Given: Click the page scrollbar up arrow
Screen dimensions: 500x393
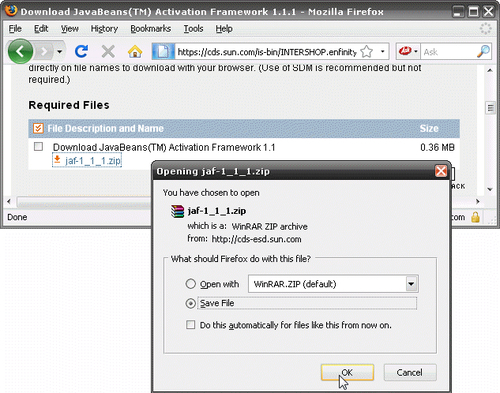Looking at the screenshot, I should (x=490, y=71).
